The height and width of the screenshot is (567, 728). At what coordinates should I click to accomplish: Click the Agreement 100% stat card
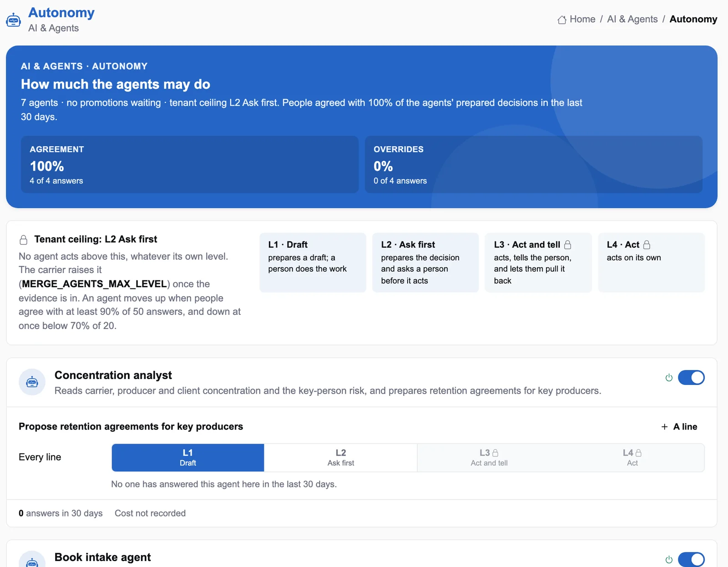click(x=190, y=164)
